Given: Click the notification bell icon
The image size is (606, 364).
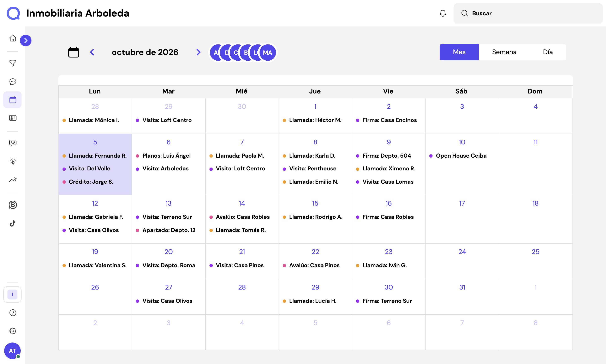Looking at the screenshot, I should point(443,13).
